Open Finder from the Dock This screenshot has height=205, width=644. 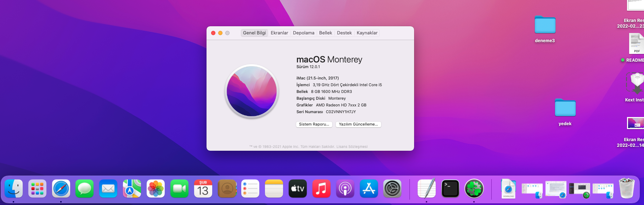pyautogui.click(x=13, y=188)
